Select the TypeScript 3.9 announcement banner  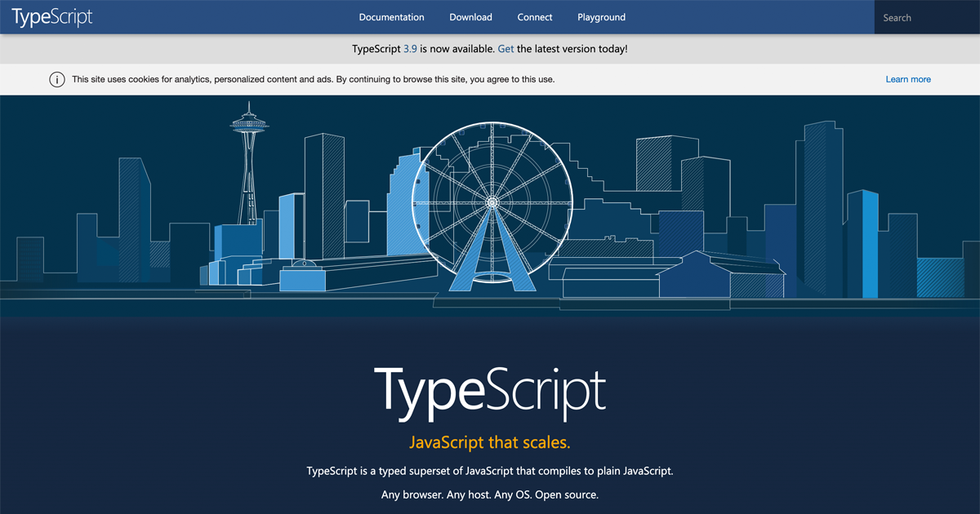click(490, 48)
